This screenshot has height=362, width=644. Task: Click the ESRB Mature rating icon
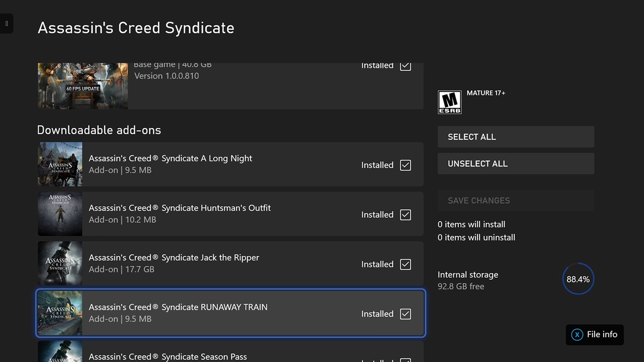[x=449, y=102]
